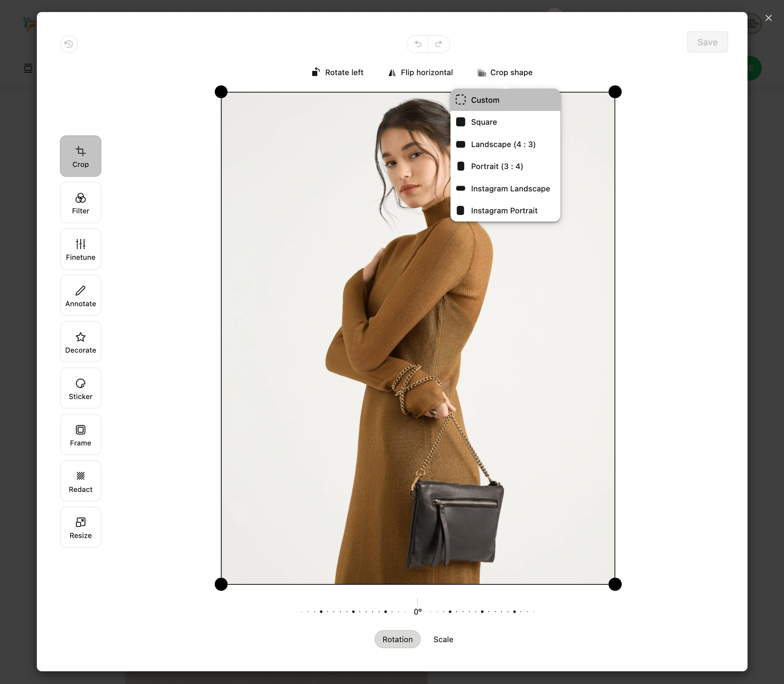Open the Decorate star tool
784x684 pixels.
tap(80, 342)
